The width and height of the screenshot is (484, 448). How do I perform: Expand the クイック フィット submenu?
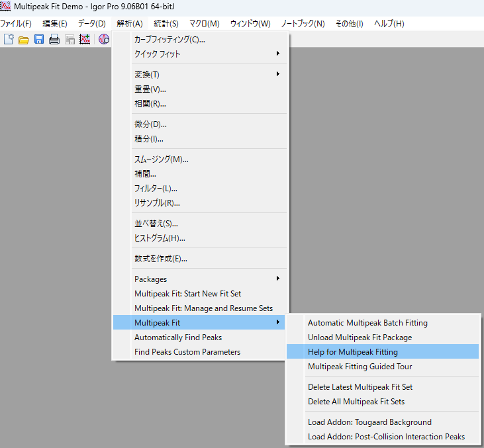tap(200, 54)
